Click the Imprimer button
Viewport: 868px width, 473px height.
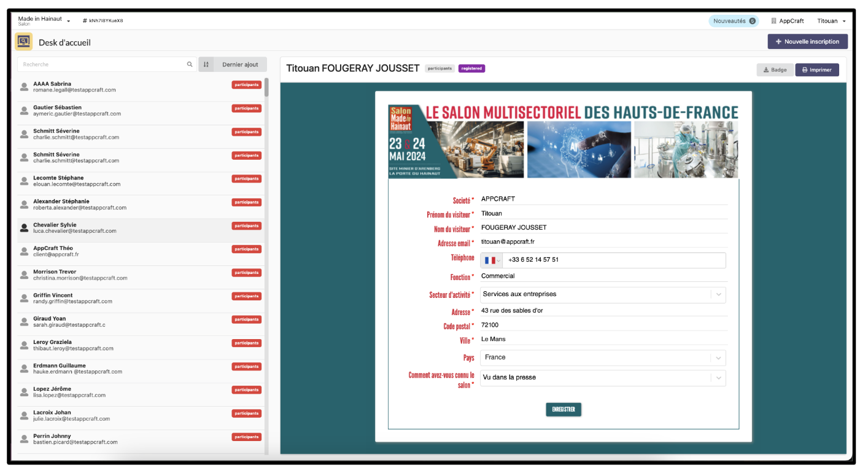pos(816,70)
